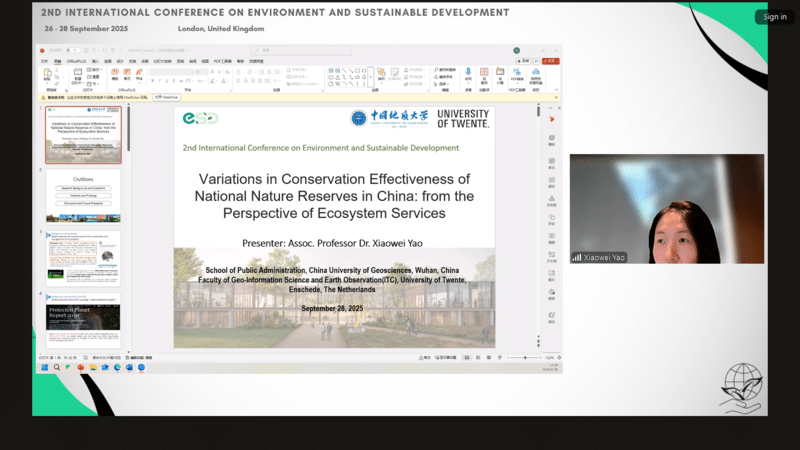Click the Designer icon in ribbon
The width and height of the screenshot is (800, 450).
pos(500,73)
